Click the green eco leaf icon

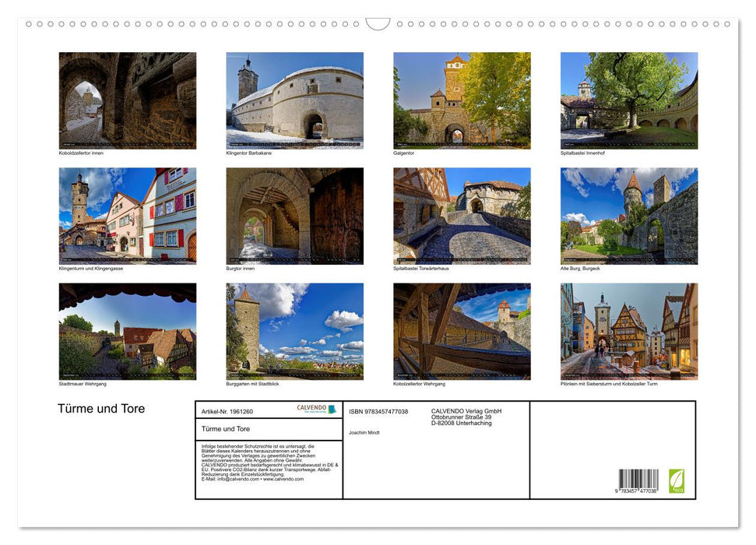677,480
